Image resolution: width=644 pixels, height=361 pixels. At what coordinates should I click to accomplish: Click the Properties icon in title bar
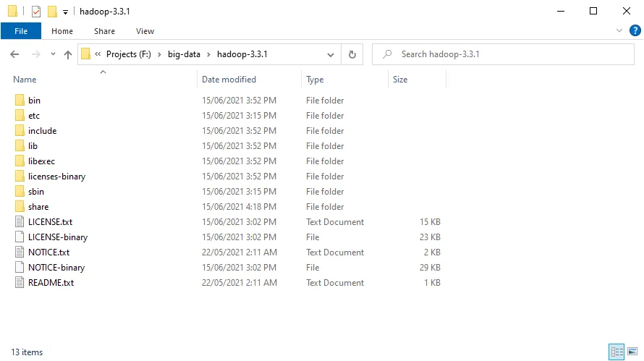coord(36,12)
